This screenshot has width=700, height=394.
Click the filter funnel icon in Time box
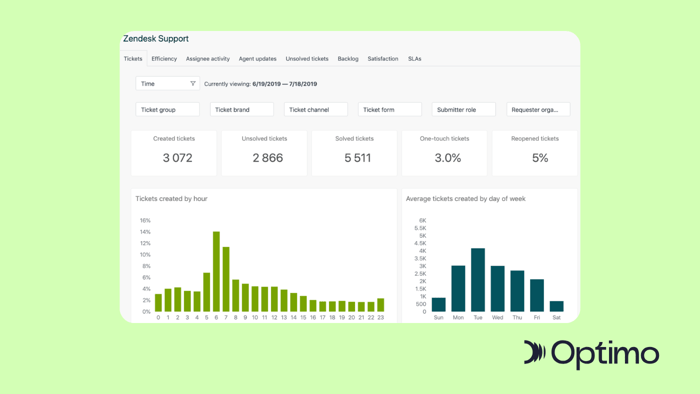[193, 83]
